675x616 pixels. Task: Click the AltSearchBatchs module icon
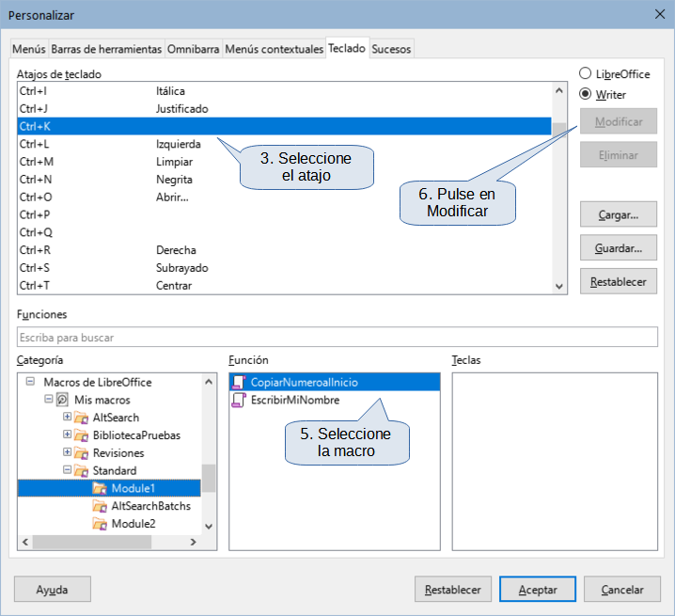pos(100,506)
